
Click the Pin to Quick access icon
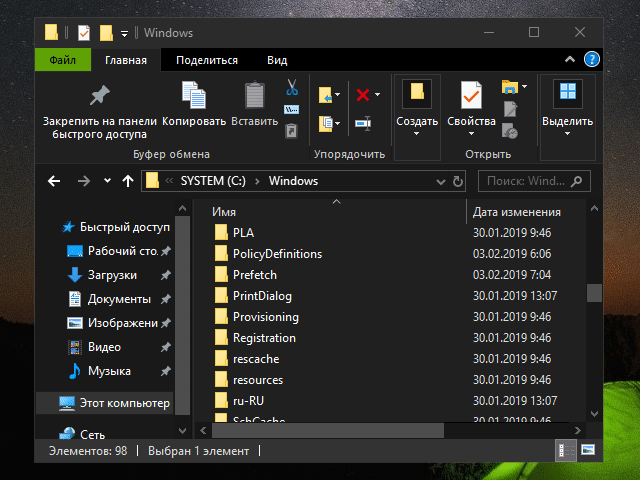(x=100, y=95)
